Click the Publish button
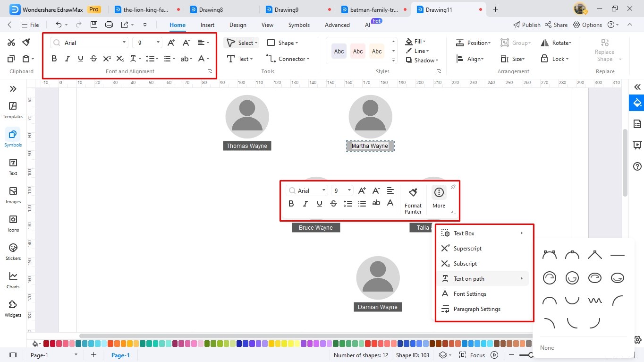 pos(526,25)
